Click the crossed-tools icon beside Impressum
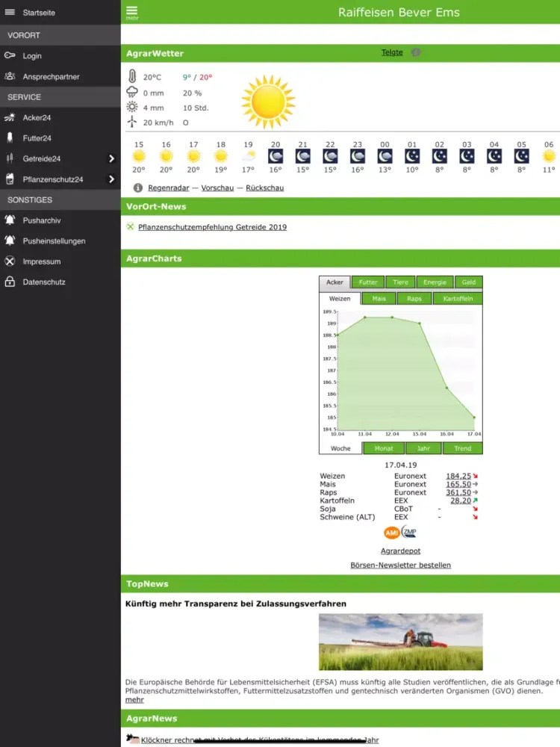Image resolution: width=560 pixels, height=747 pixels. [10, 261]
